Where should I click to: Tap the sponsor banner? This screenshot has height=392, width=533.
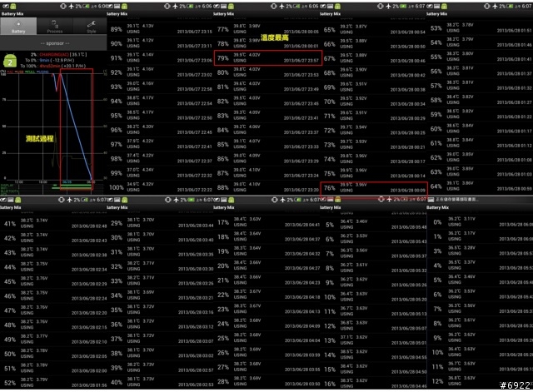click(53, 43)
